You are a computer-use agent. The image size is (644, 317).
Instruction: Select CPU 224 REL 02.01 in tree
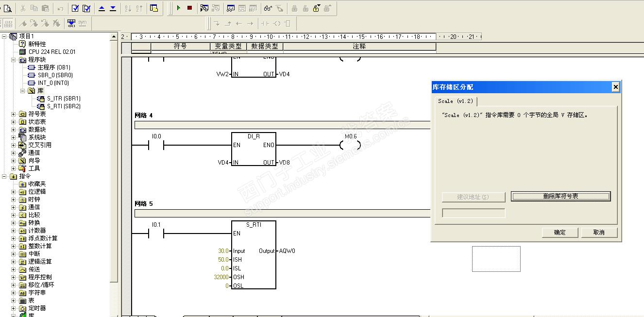coord(51,52)
